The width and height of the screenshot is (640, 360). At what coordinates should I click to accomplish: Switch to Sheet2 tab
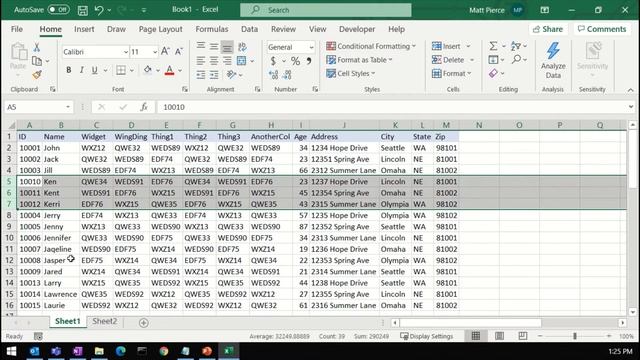(x=104, y=321)
